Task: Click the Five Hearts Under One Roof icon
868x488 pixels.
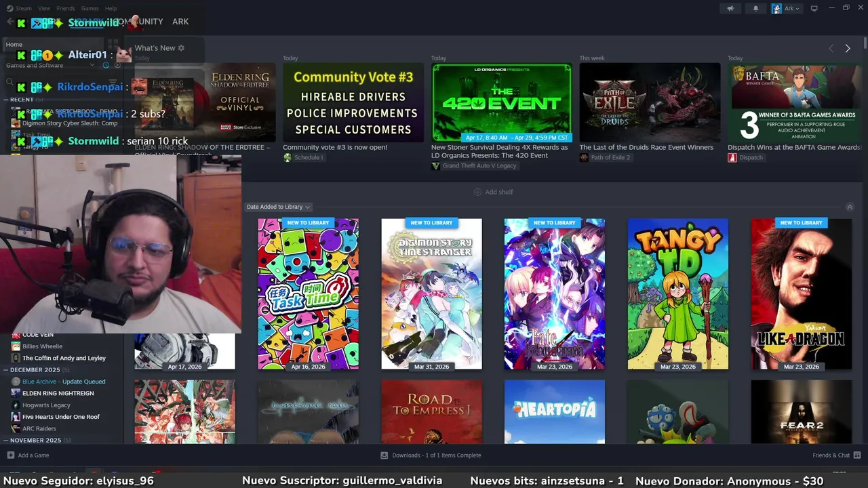Action: (16, 417)
